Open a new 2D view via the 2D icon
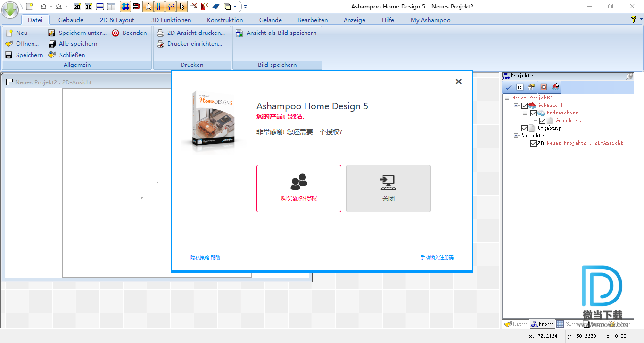 click(77, 7)
